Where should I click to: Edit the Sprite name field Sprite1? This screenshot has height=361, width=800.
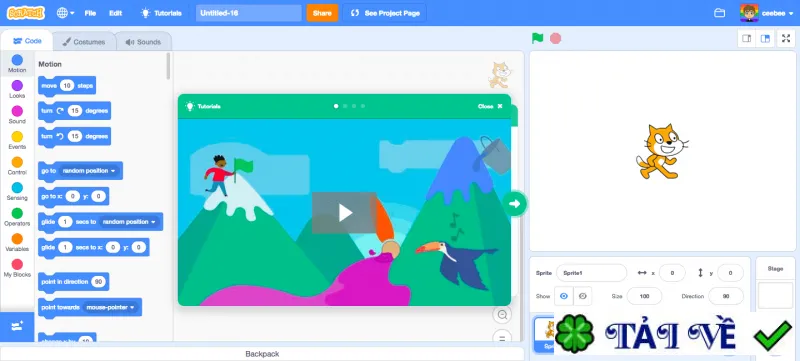click(591, 273)
